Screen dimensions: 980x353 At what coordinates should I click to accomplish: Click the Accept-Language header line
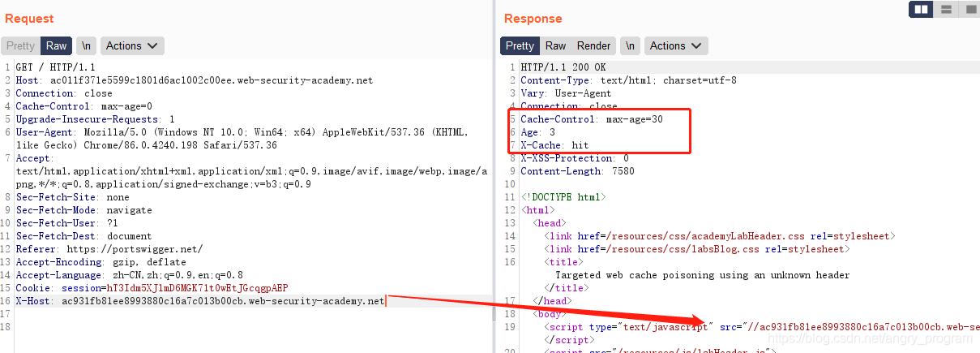pos(129,275)
